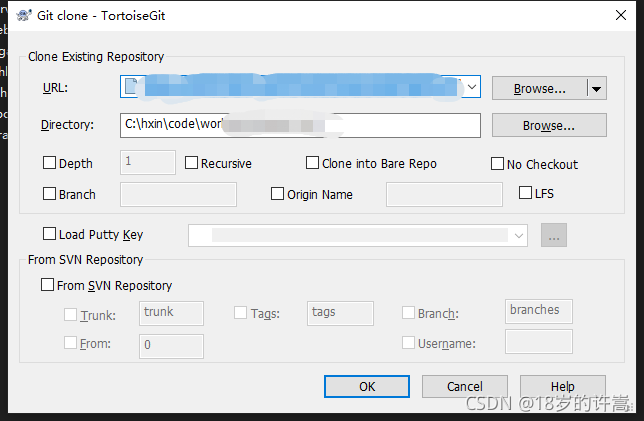Click the Username input field
This screenshot has width=644, height=421.
[539, 341]
